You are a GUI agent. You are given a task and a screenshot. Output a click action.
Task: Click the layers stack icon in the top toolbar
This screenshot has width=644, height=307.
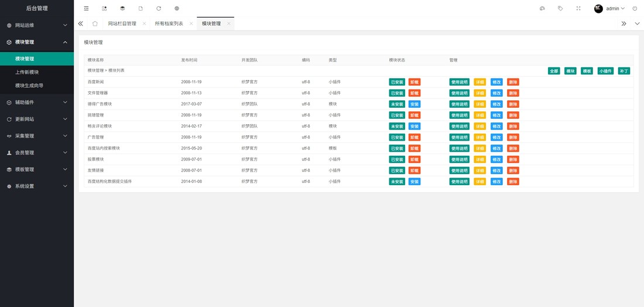pos(122,9)
